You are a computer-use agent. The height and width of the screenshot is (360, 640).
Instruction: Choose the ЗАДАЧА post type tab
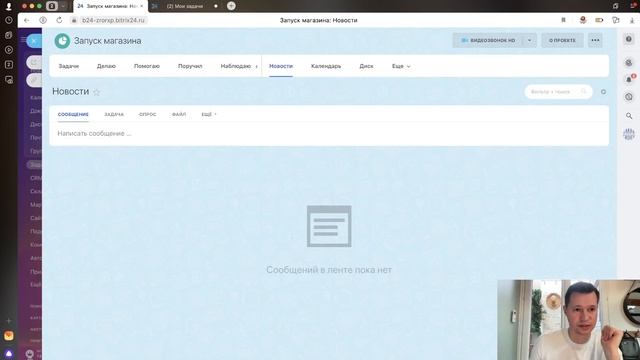pyautogui.click(x=114, y=114)
